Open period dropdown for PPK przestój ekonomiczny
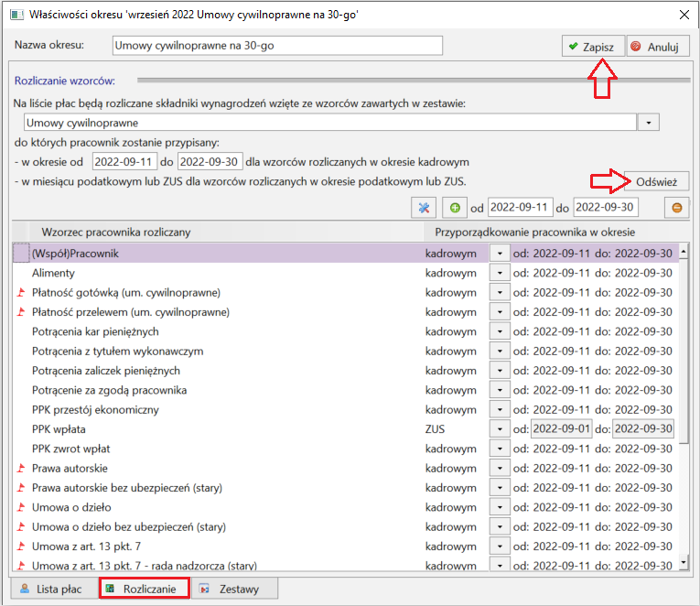 (500, 410)
